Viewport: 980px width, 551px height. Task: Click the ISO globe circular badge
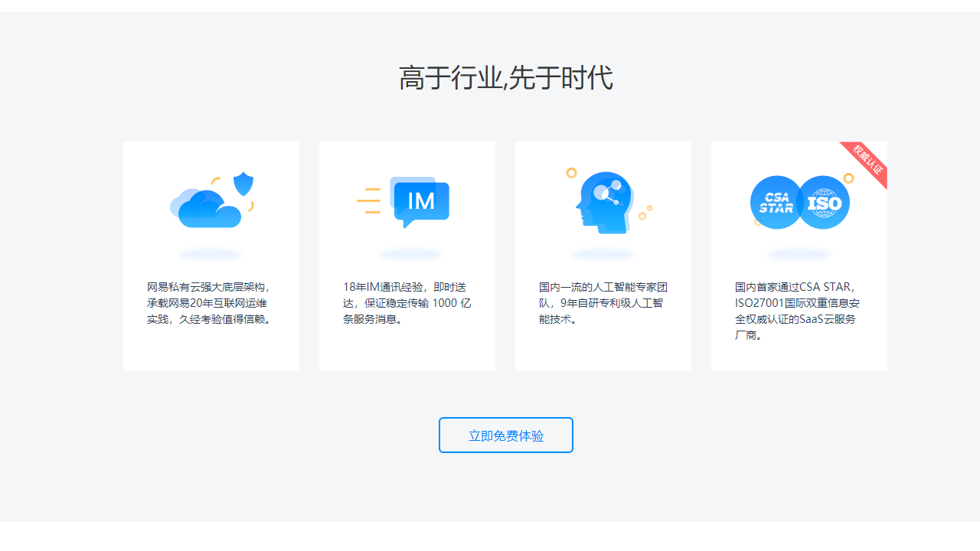(x=824, y=203)
